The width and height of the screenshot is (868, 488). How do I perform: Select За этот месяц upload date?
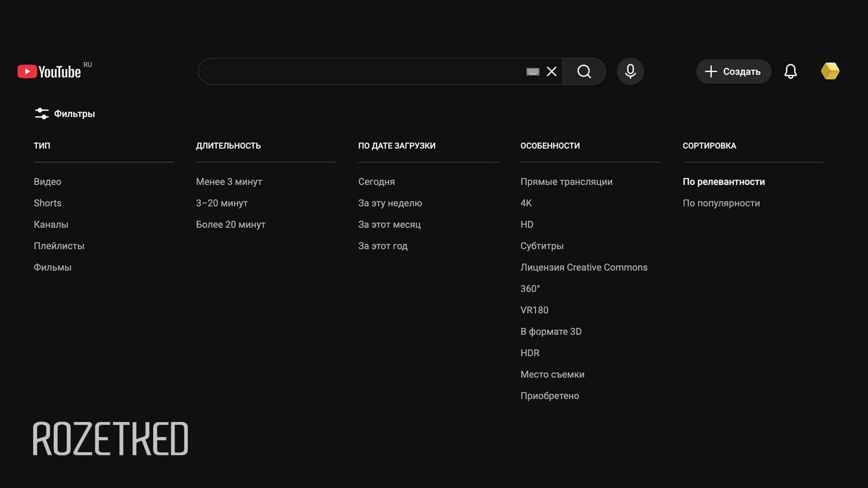pyautogui.click(x=389, y=225)
